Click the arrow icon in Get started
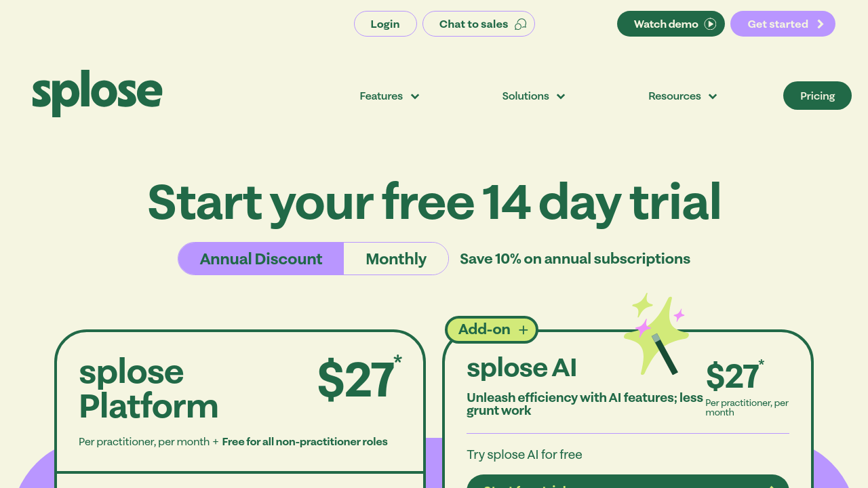Viewport: 868px width, 488px height. pyautogui.click(x=821, y=24)
